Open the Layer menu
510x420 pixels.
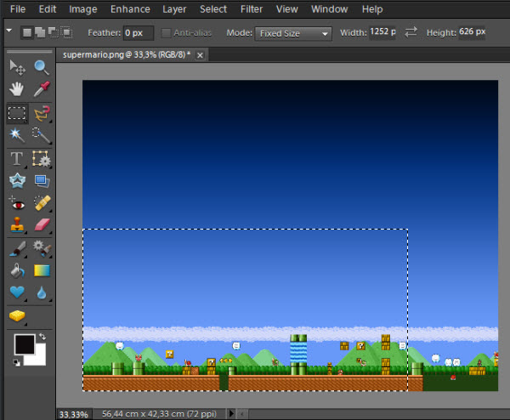174,9
